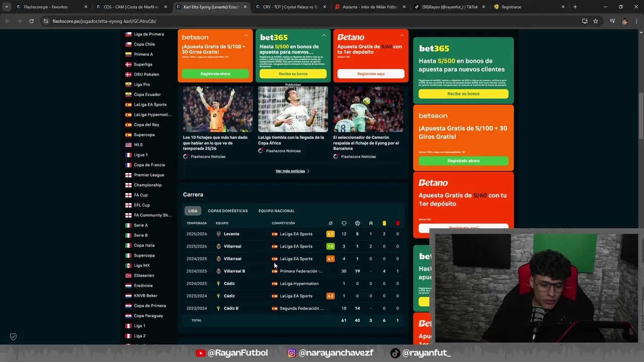
Task: Switch to Atalanta - Inter de Milán tab
Action: pyautogui.click(x=369, y=7)
